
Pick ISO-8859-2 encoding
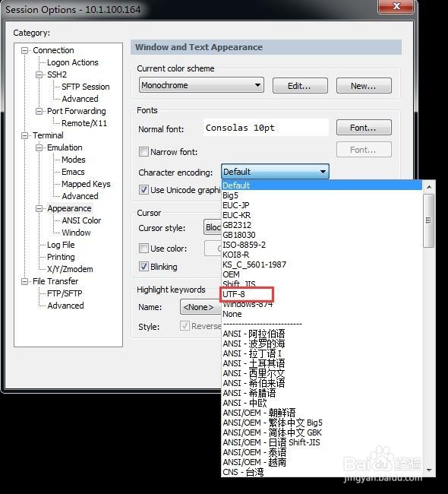[x=322, y=245]
